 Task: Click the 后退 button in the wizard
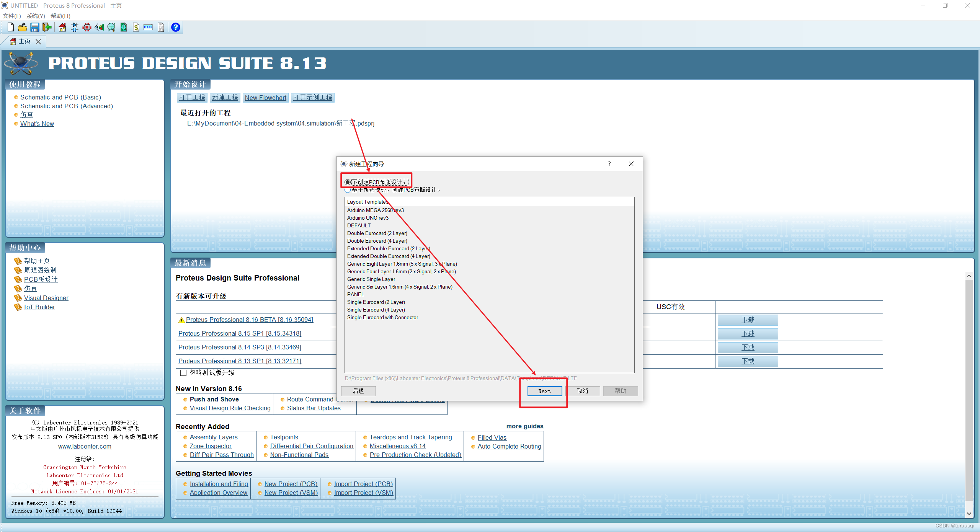[x=358, y=391]
